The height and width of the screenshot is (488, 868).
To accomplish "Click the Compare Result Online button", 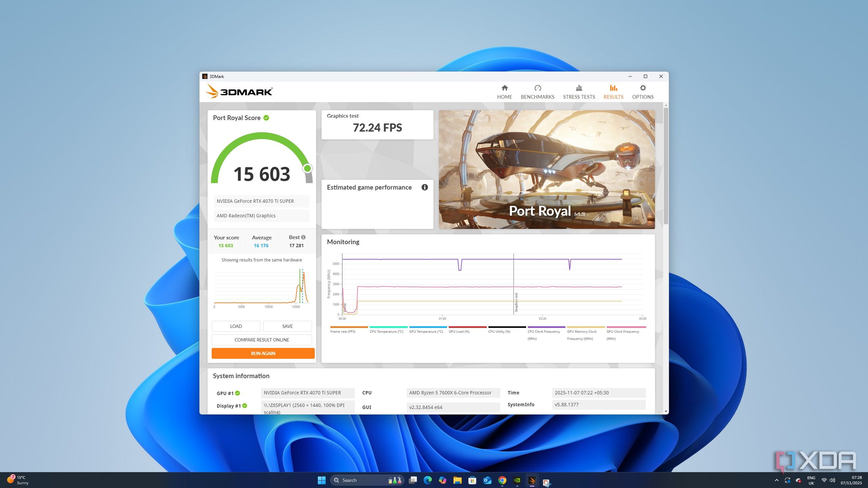I will pos(262,340).
